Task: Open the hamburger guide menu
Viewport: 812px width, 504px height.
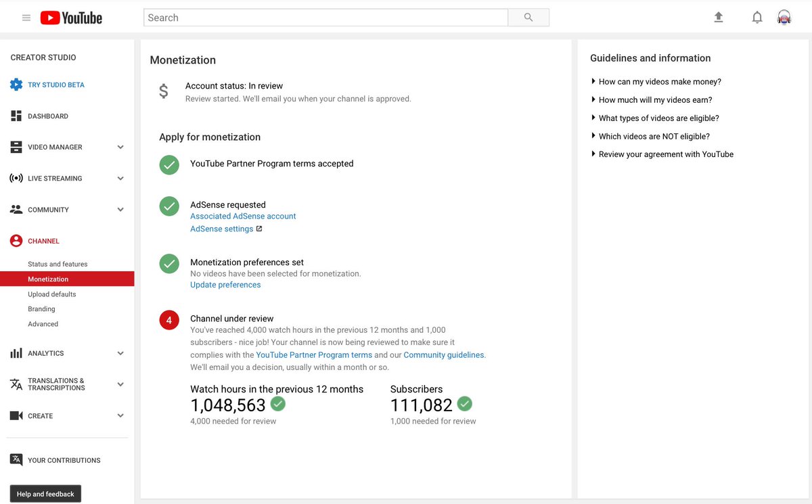Action: point(26,18)
